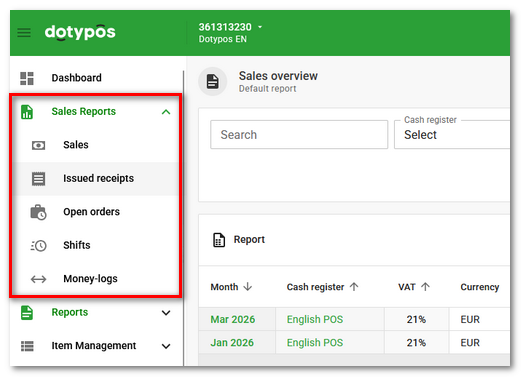The image size is (521, 377).
Task: Click the Cash register ascending arrow
Action: [354, 287]
